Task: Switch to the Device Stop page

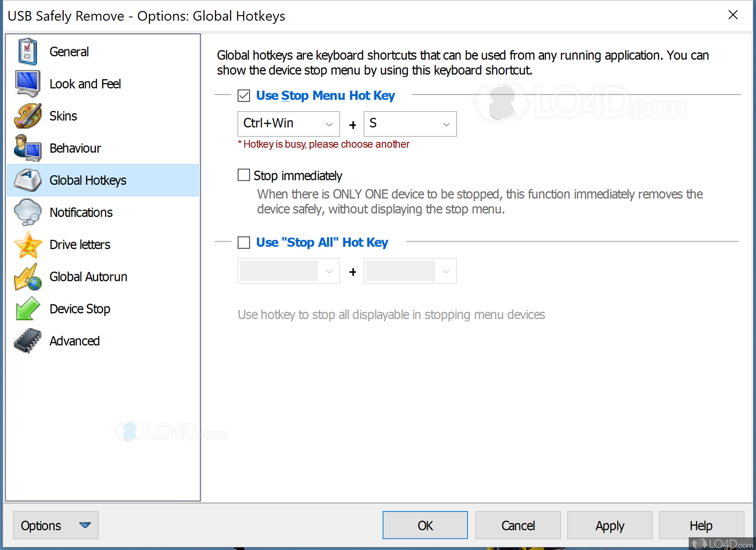Action: (x=79, y=309)
